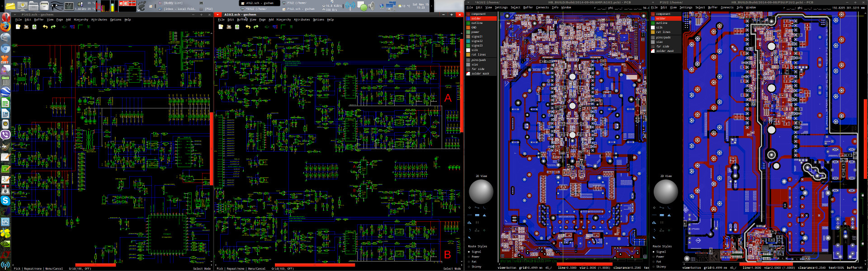
Task: Click the Firefox icon in the left dock
Action: [5, 27]
